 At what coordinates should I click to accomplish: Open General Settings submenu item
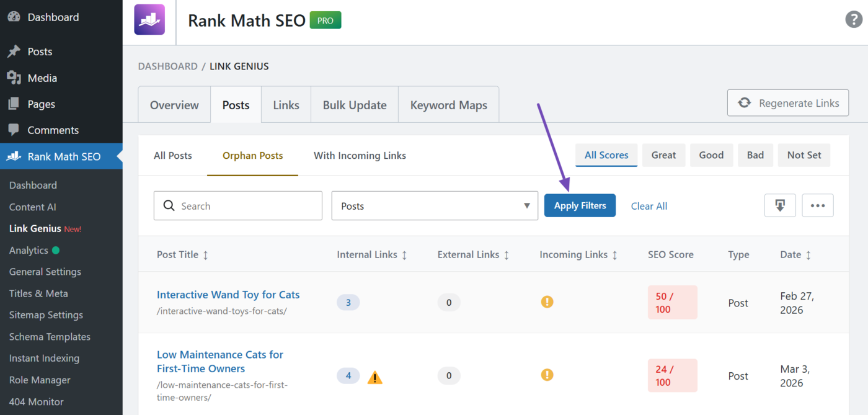(x=45, y=272)
